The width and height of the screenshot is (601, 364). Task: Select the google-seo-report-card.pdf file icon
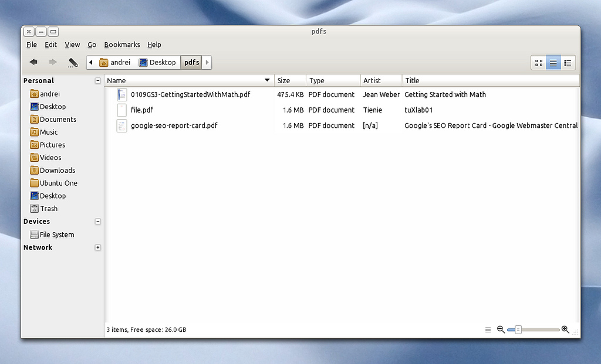click(122, 125)
